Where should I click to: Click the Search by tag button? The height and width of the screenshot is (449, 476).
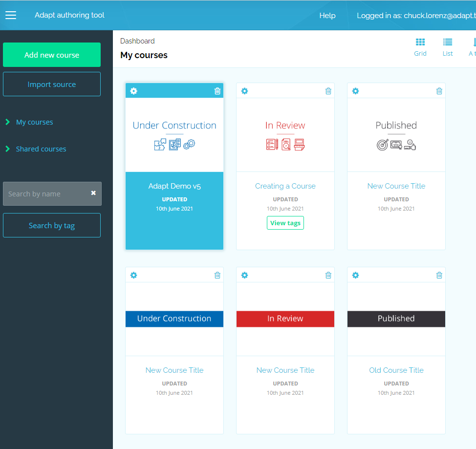pos(52,225)
